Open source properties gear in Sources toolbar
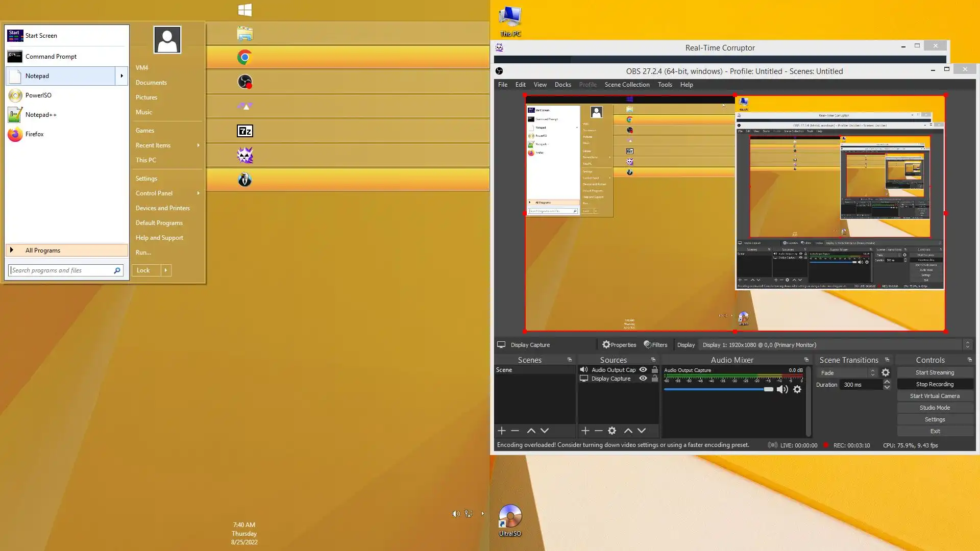The height and width of the screenshot is (551, 980). pos(612,431)
